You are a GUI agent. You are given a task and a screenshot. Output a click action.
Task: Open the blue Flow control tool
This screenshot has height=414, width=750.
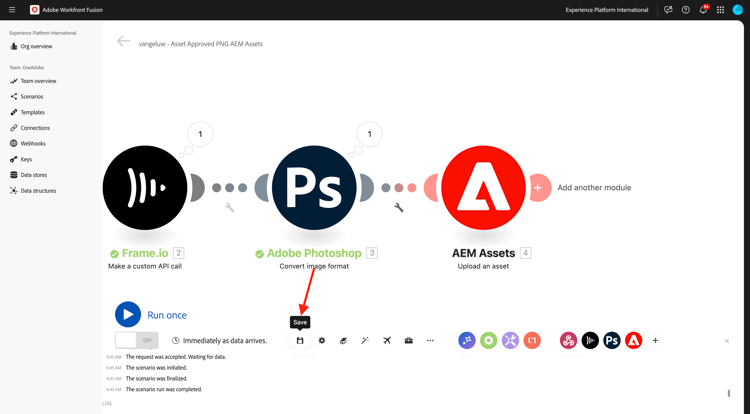click(467, 340)
